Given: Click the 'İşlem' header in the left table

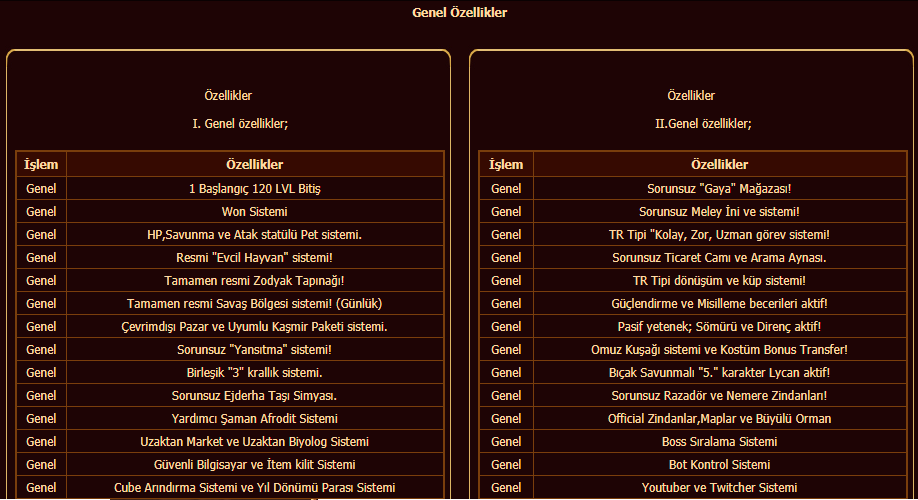Looking at the screenshot, I should click(41, 165).
